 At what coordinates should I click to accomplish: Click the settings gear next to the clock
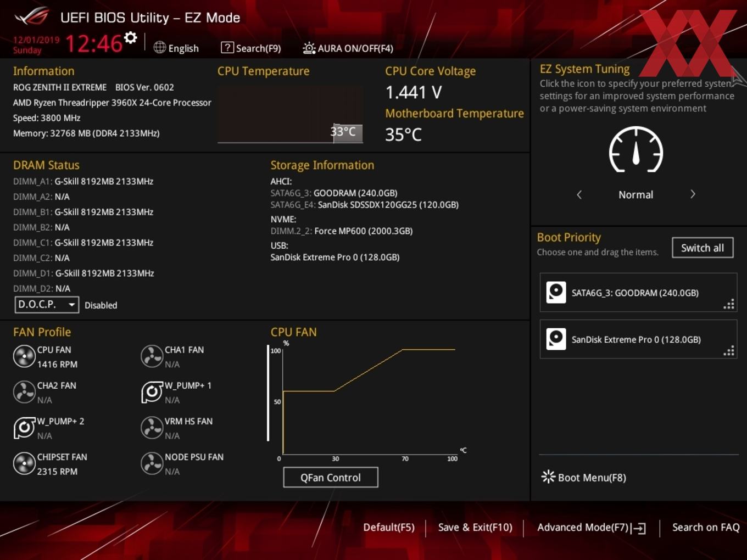[x=130, y=37]
